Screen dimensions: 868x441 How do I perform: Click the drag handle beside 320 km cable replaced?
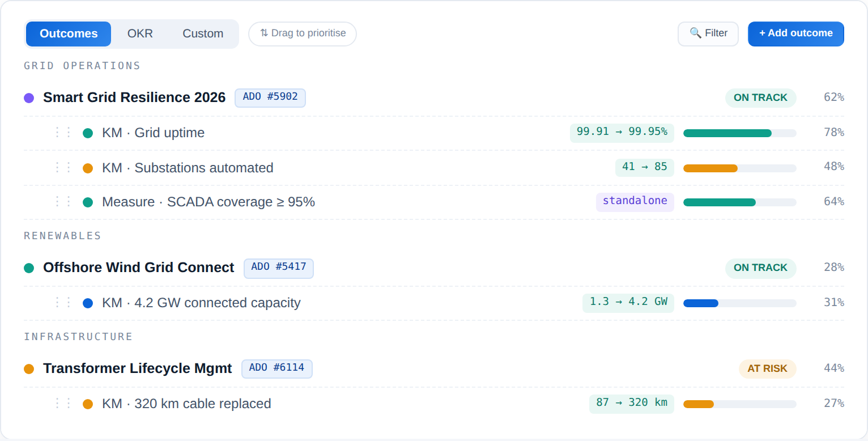click(x=63, y=404)
